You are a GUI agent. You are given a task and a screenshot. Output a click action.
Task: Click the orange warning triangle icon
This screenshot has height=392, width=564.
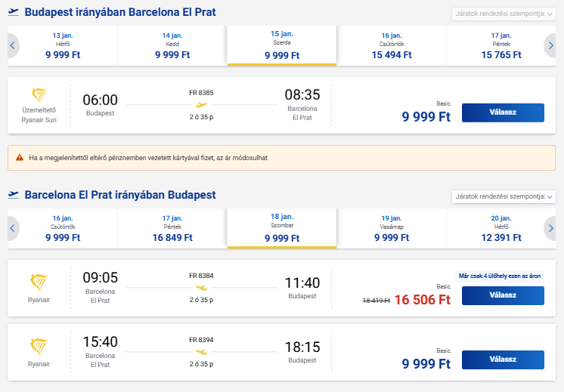[x=20, y=157]
